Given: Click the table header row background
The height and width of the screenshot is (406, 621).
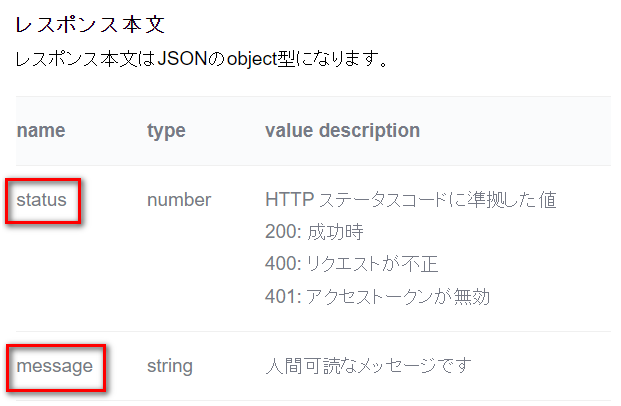Looking at the screenshot, I should [x=313, y=131].
